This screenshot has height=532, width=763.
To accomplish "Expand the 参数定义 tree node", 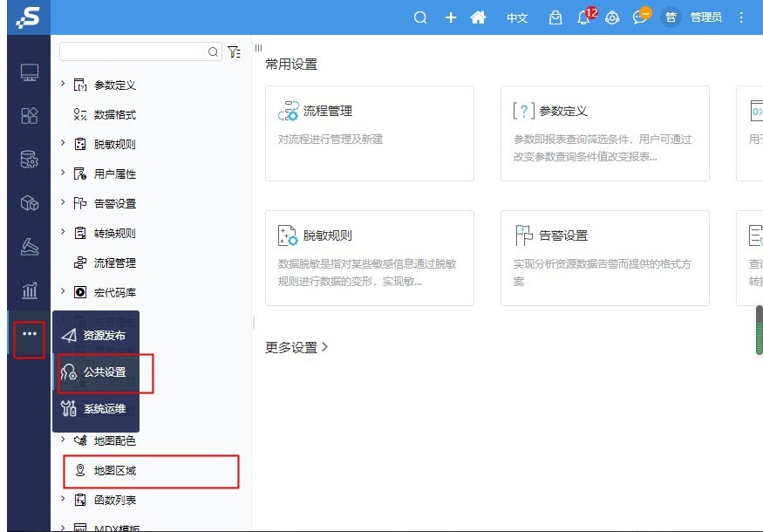I will [x=63, y=84].
